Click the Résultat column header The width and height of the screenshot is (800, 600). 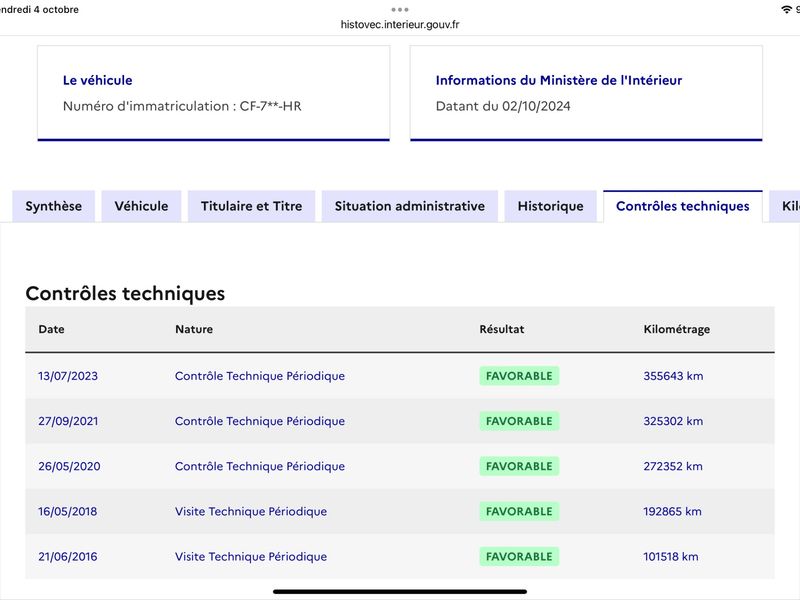502,329
